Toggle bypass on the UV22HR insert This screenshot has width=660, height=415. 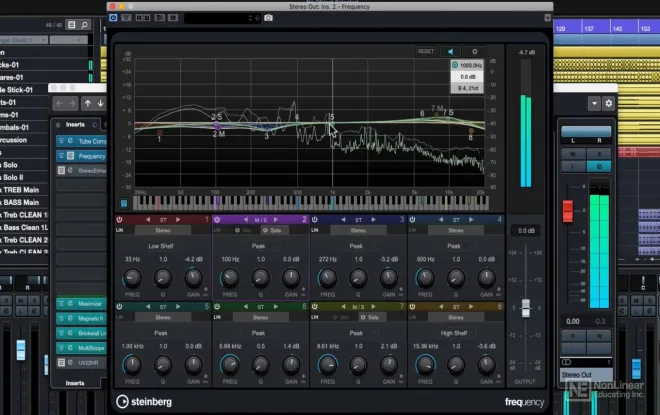coord(61,362)
